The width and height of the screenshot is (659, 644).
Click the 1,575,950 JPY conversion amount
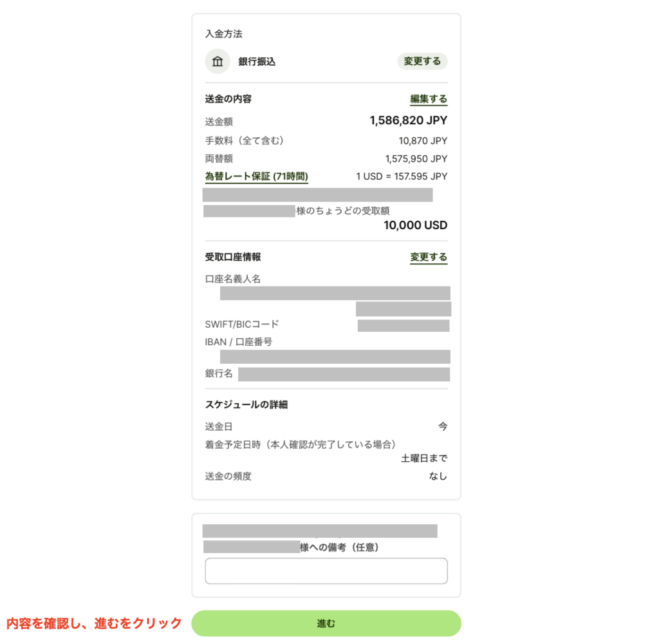(x=416, y=158)
